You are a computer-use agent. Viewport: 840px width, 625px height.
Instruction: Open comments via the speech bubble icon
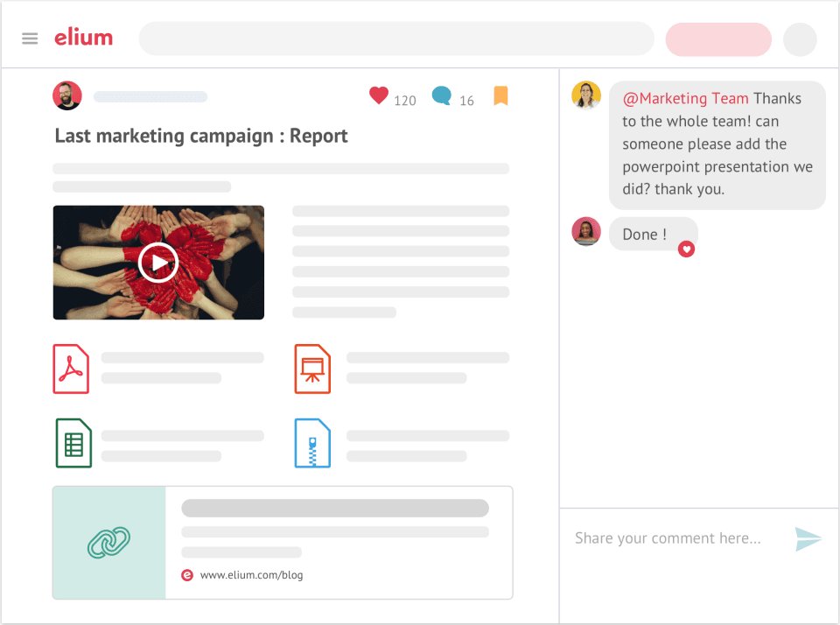[442, 96]
